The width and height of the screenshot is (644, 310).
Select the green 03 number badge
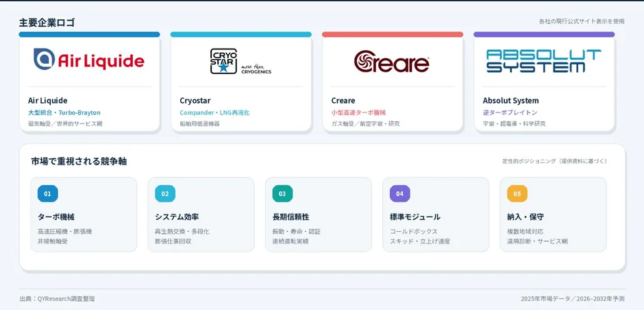(282, 193)
